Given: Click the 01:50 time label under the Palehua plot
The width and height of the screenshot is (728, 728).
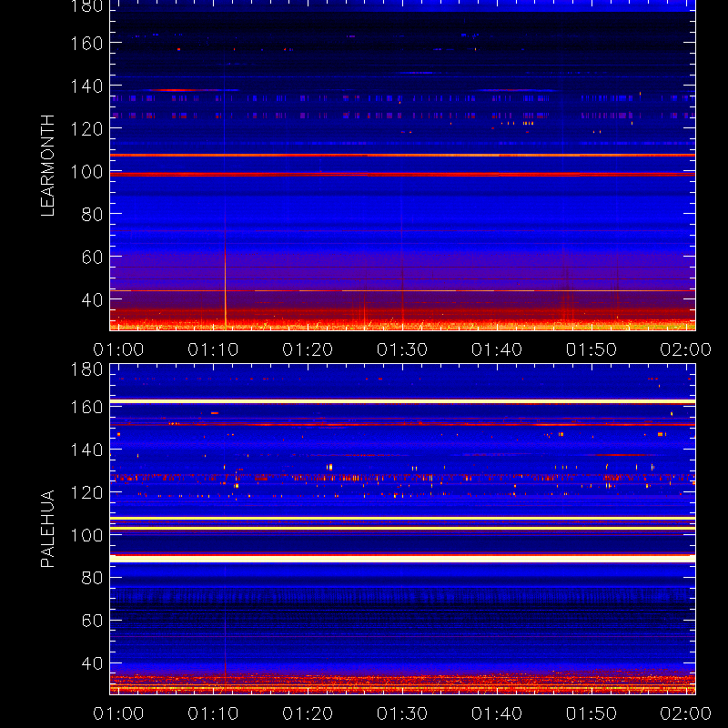Looking at the screenshot, I should [x=591, y=713].
